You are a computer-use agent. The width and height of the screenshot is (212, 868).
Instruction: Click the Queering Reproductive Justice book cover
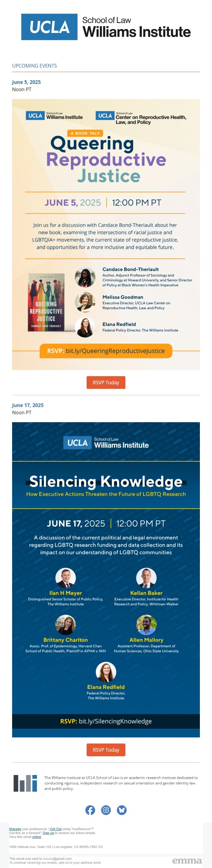(x=46, y=303)
